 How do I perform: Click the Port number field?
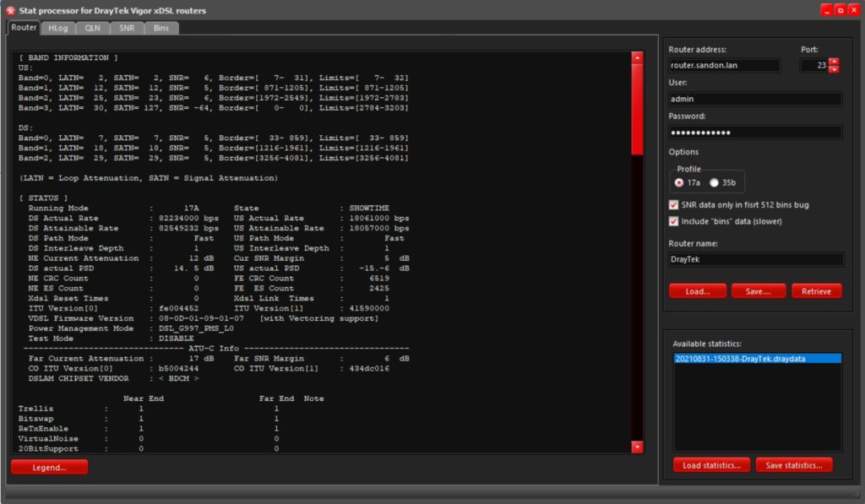click(x=813, y=65)
